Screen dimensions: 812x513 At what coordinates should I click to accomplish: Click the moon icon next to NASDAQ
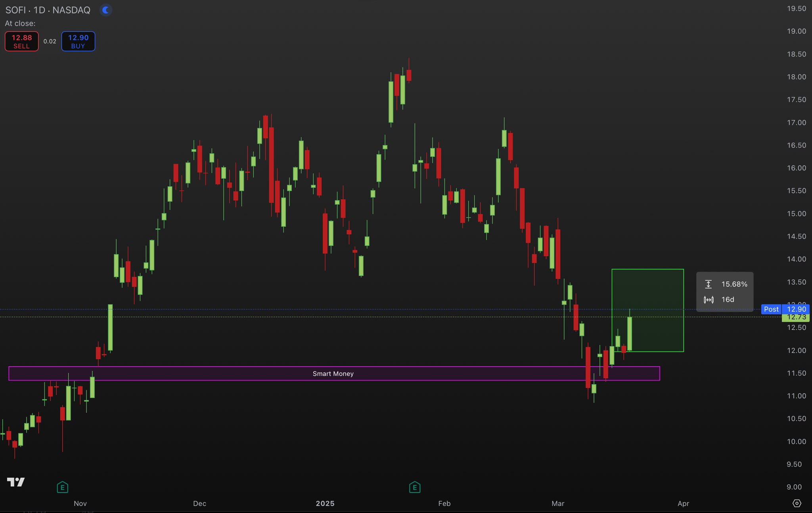point(105,10)
